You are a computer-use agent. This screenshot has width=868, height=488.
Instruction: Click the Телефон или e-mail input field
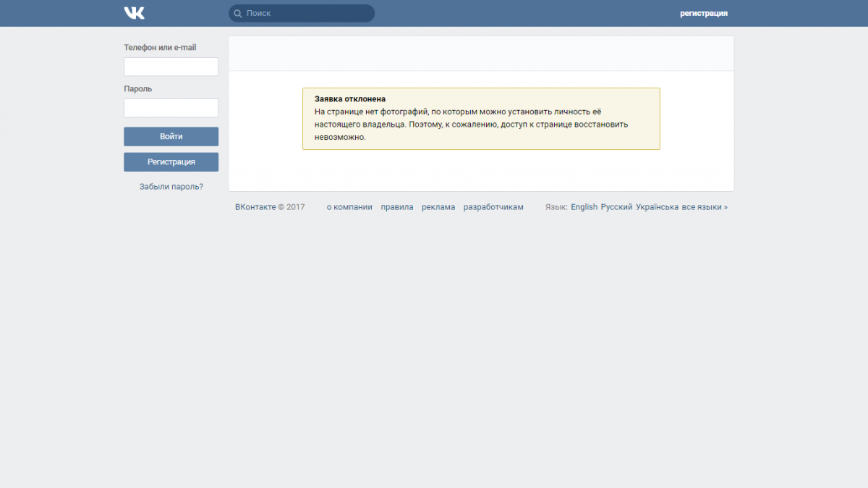coord(171,67)
